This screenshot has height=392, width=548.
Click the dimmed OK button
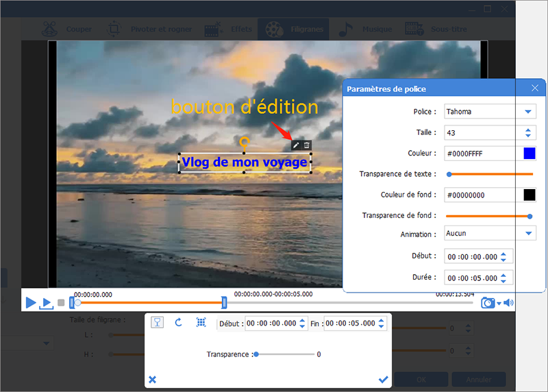421,380
